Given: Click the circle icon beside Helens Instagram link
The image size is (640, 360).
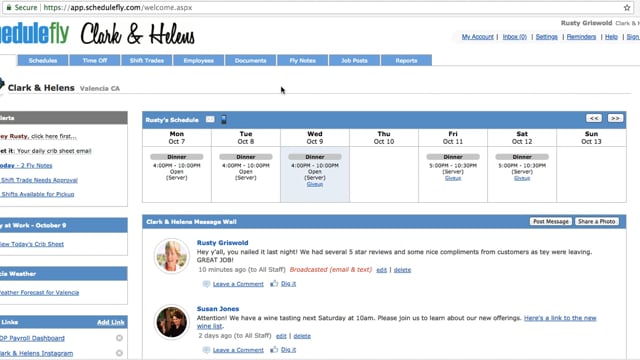Looking at the screenshot, I should point(119,353).
